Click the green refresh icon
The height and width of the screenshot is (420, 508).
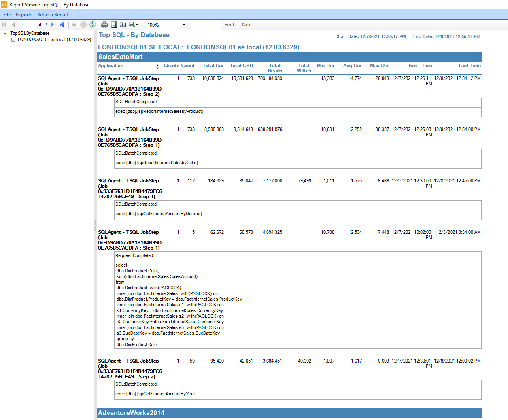click(93, 25)
